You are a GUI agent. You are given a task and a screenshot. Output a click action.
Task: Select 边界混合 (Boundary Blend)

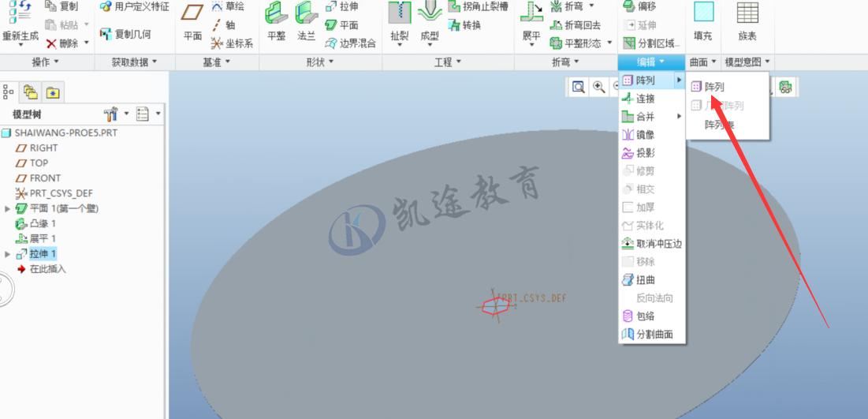tap(350, 43)
